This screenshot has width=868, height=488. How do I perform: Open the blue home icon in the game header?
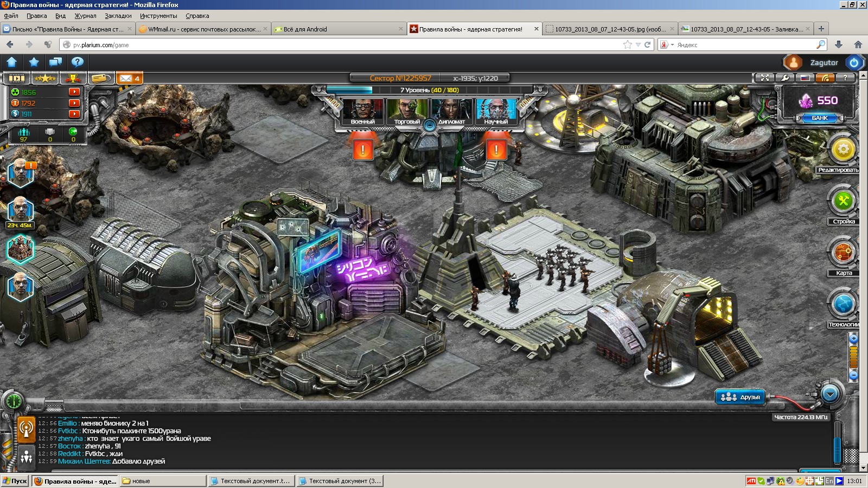(x=12, y=62)
